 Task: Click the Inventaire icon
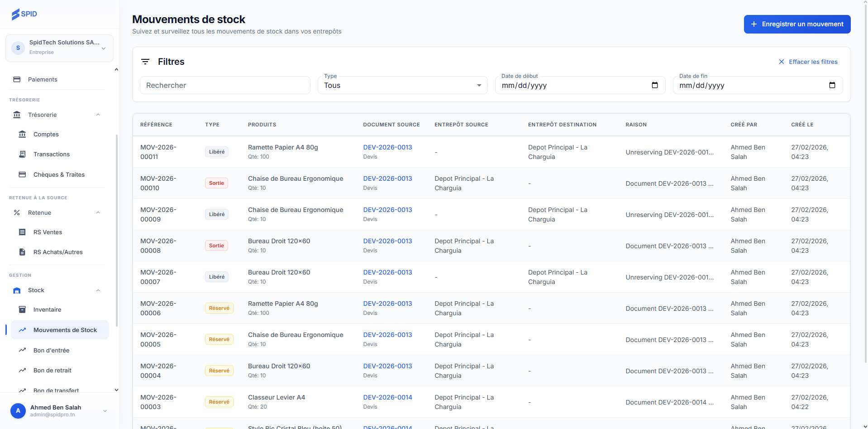[22, 309]
